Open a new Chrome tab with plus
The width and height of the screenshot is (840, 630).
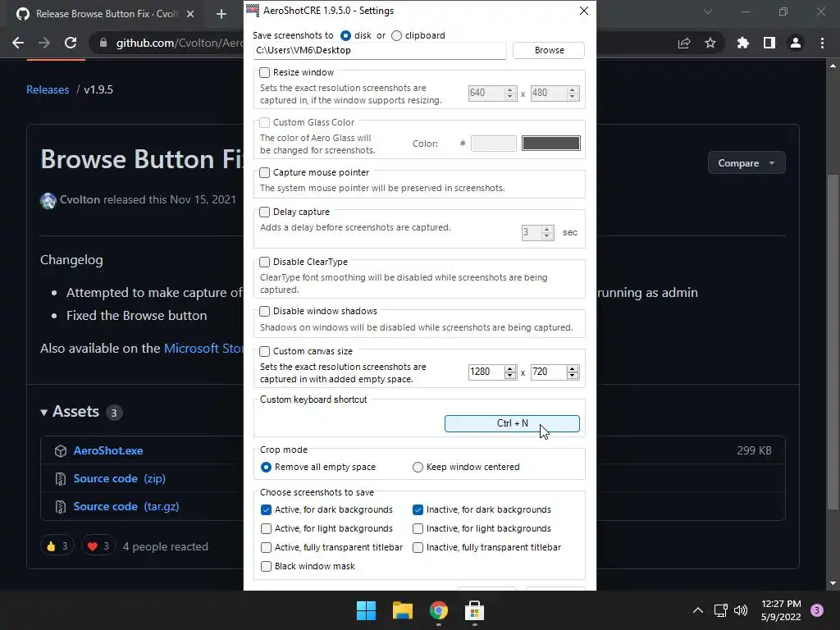pos(221,14)
